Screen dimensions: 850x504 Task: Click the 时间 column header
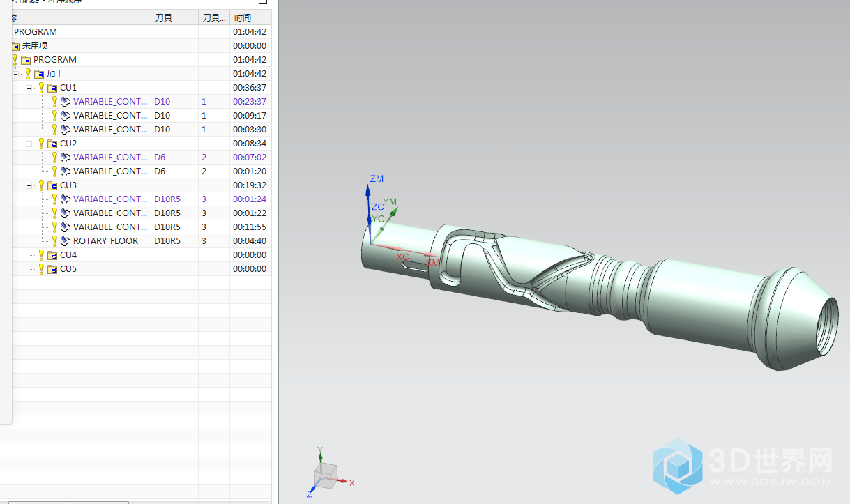(x=250, y=17)
